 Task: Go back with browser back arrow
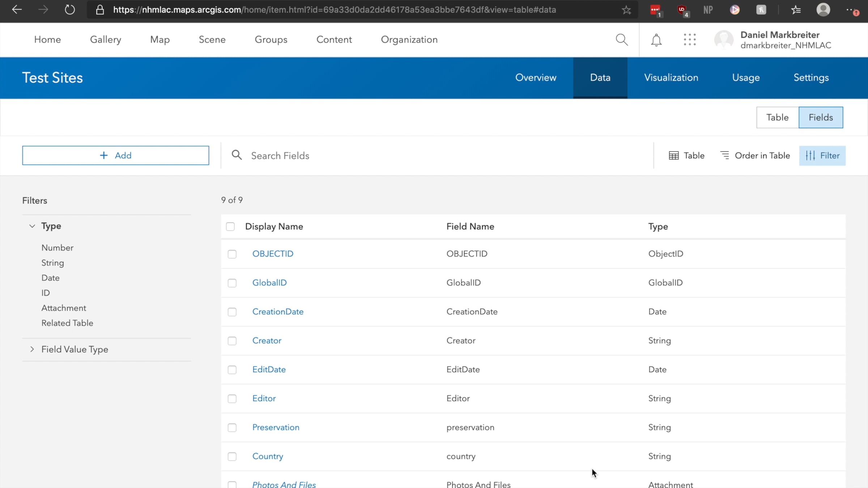tap(17, 10)
